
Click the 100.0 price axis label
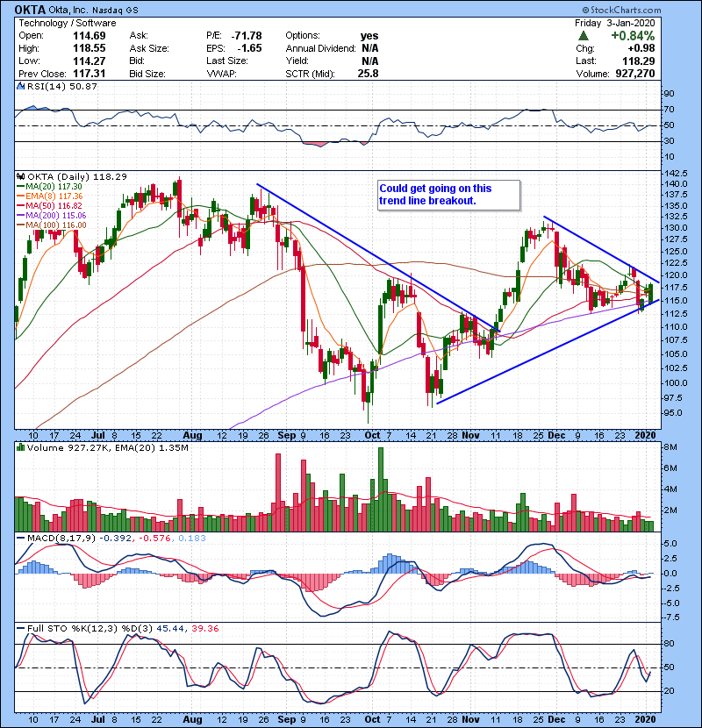tap(676, 383)
